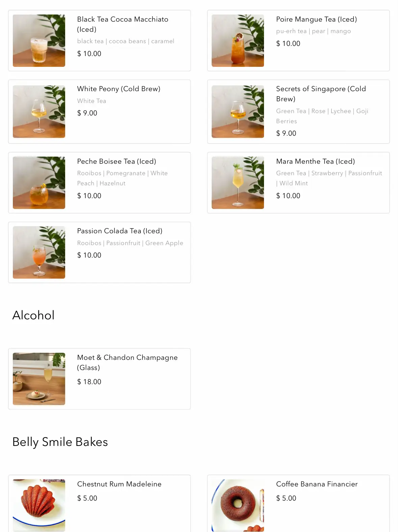Open the Black Tea Cocoa Macchiato photo
398x532 pixels.
click(x=39, y=41)
